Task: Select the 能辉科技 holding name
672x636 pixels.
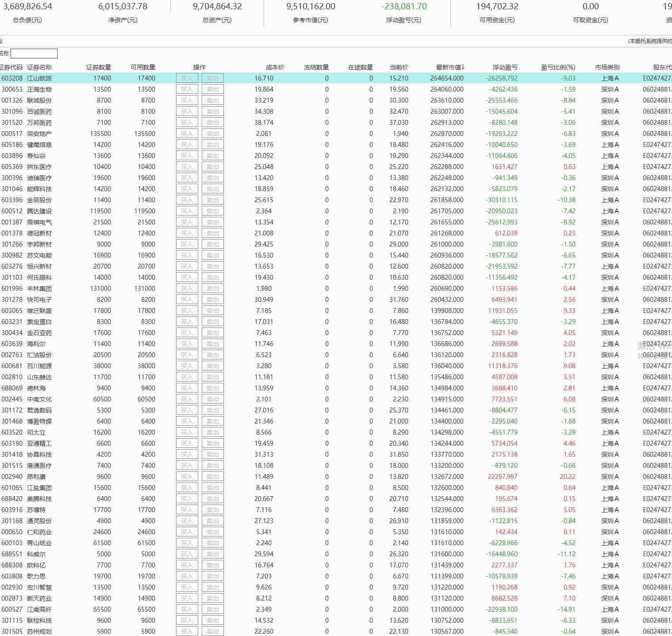Action: tap(39, 189)
